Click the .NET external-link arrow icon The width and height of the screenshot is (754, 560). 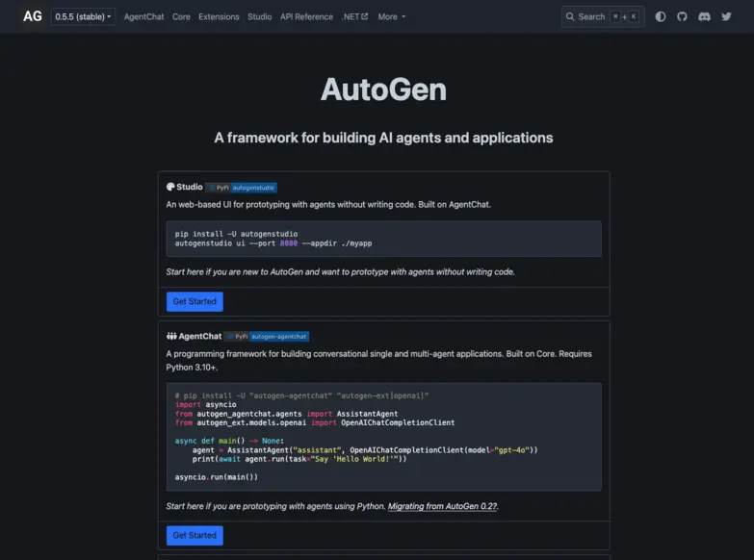pyautogui.click(x=365, y=16)
